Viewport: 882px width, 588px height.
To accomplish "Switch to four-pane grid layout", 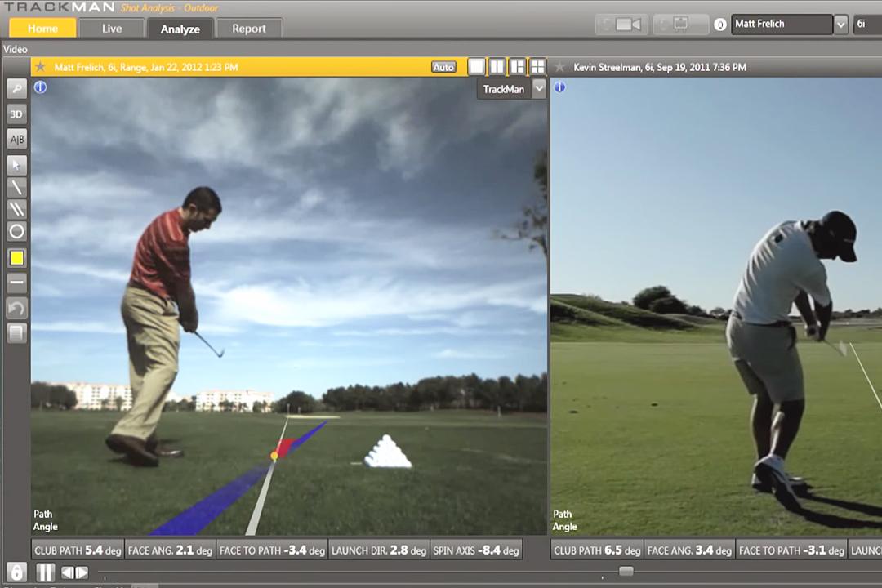I will (x=537, y=67).
